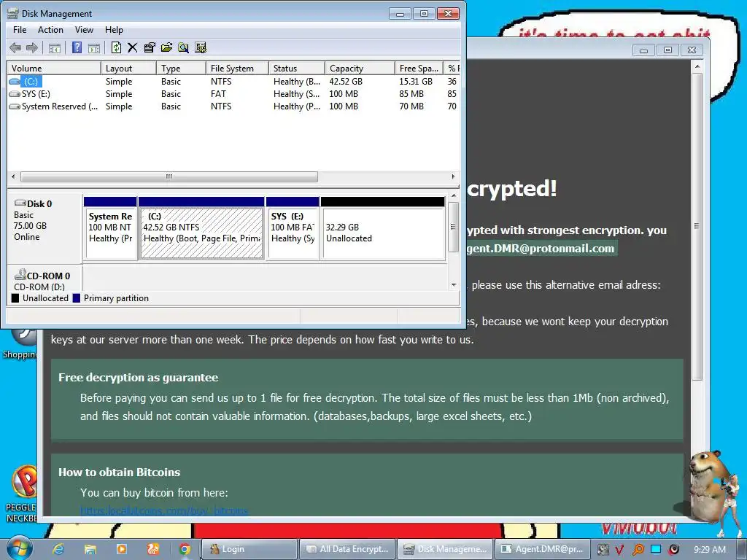Open Windows Explorer from the taskbar
The width and height of the screenshot is (747, 560).
click(90, 549)
